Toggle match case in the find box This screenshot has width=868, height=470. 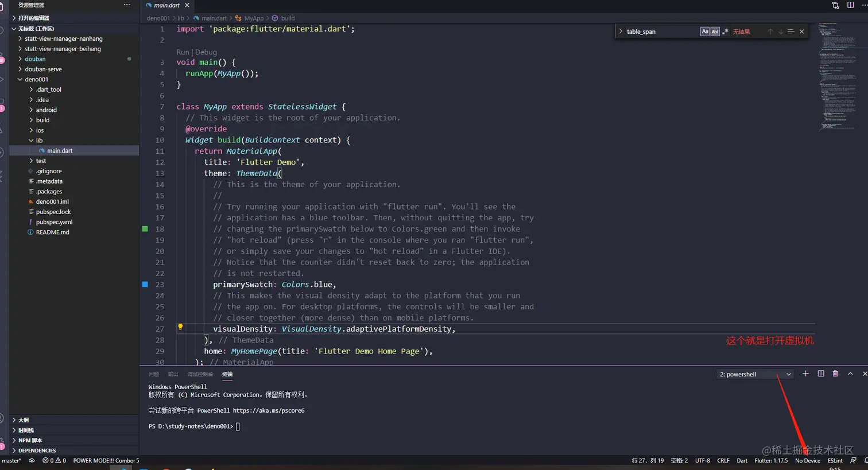point(705,32)
